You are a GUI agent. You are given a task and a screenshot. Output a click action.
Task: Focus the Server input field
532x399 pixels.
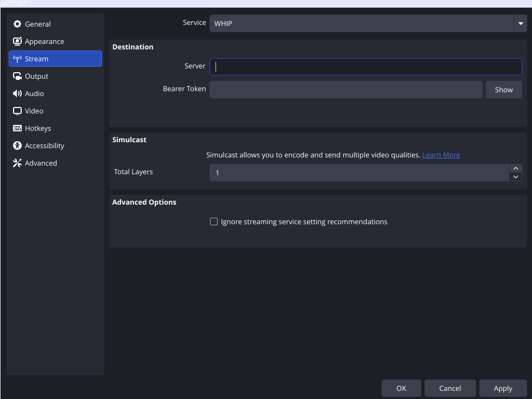[x=365, y=66]
